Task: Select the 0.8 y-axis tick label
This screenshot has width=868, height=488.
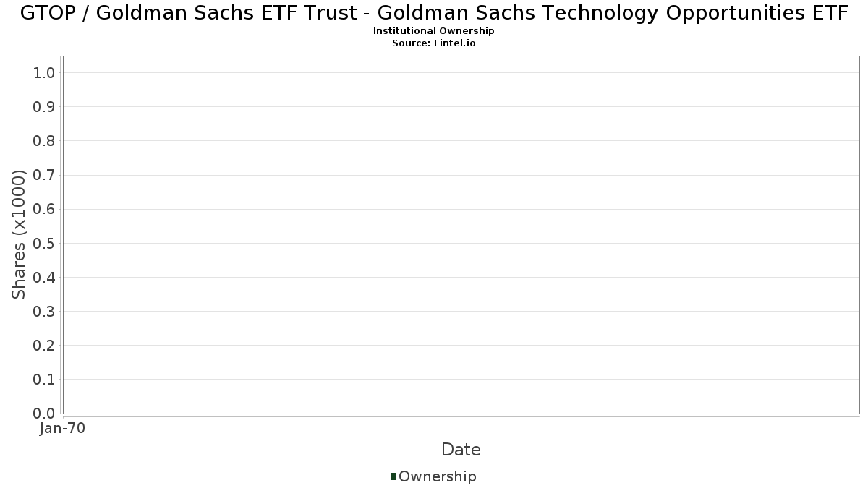Action: 44,141
